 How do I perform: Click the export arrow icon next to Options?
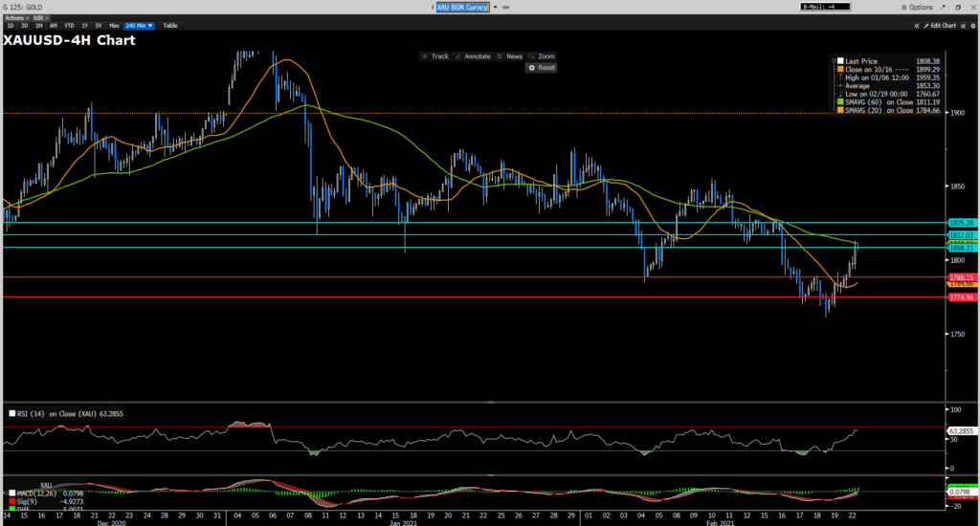coord(943,8)
